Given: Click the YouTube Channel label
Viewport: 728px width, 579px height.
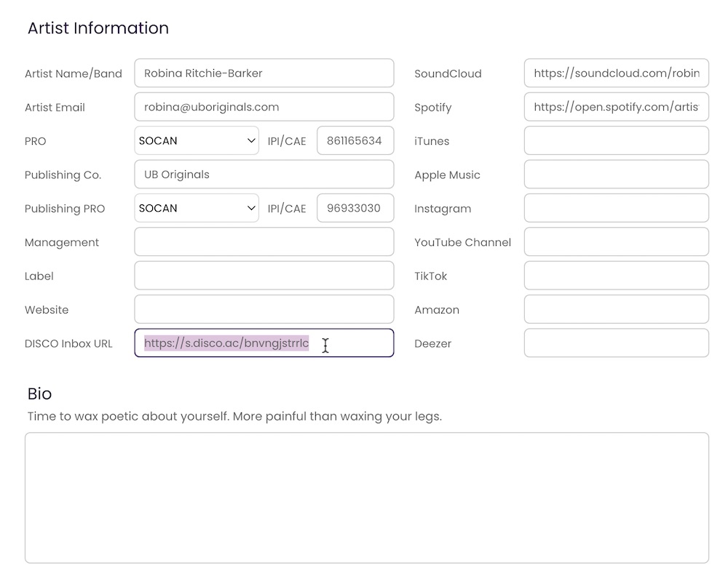Looking at the screenshot, I should 462,242.
